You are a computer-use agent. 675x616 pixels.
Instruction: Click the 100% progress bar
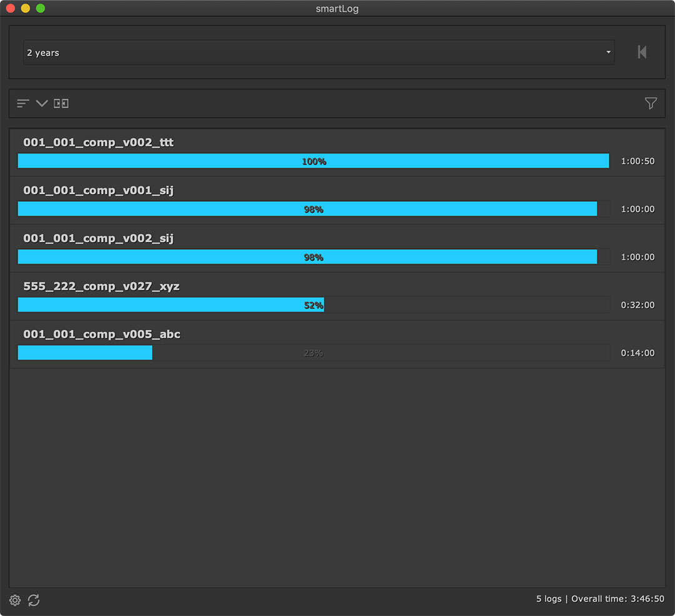point(313,161)
